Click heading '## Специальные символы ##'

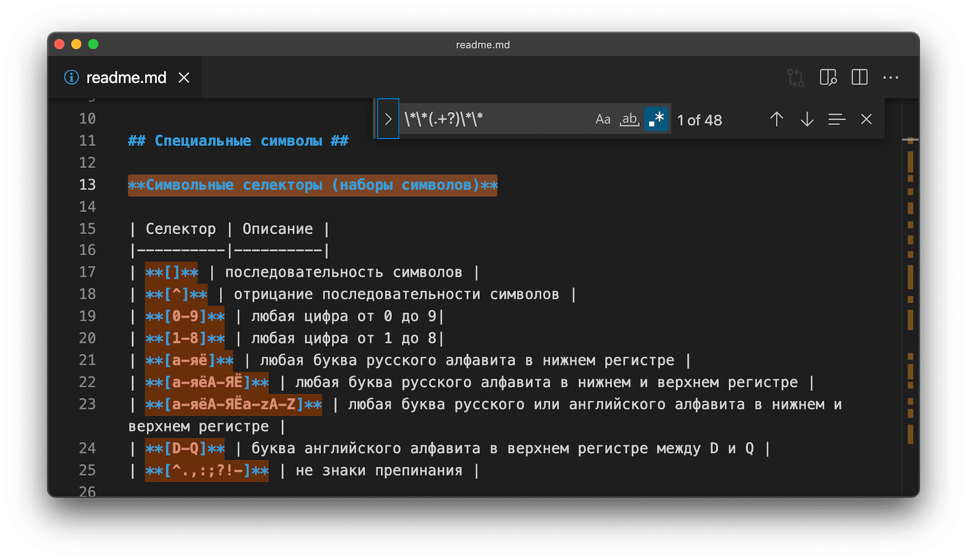pos(238,141)
